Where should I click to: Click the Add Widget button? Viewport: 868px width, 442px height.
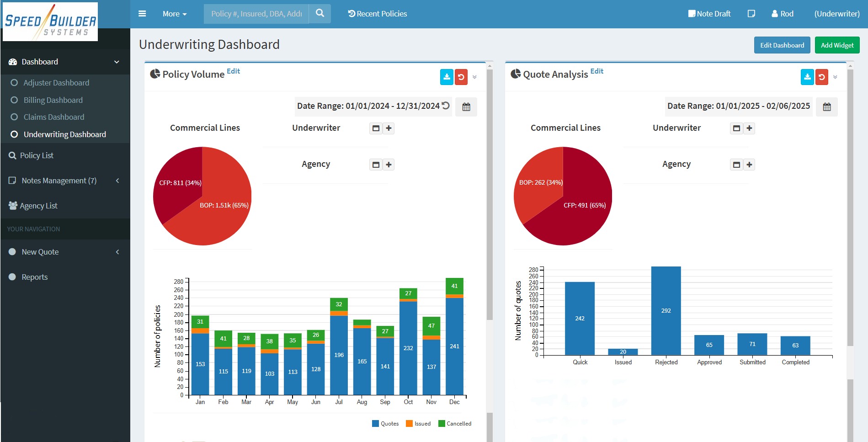837,45
